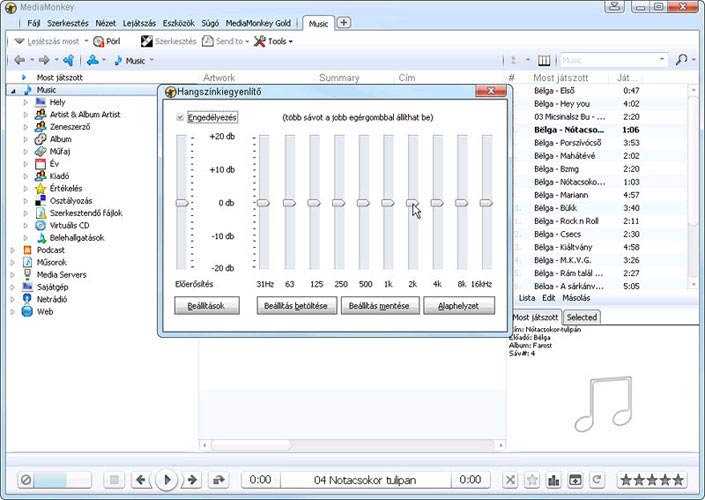Toggle the Engedélyezés checkbox

(180, 118)
